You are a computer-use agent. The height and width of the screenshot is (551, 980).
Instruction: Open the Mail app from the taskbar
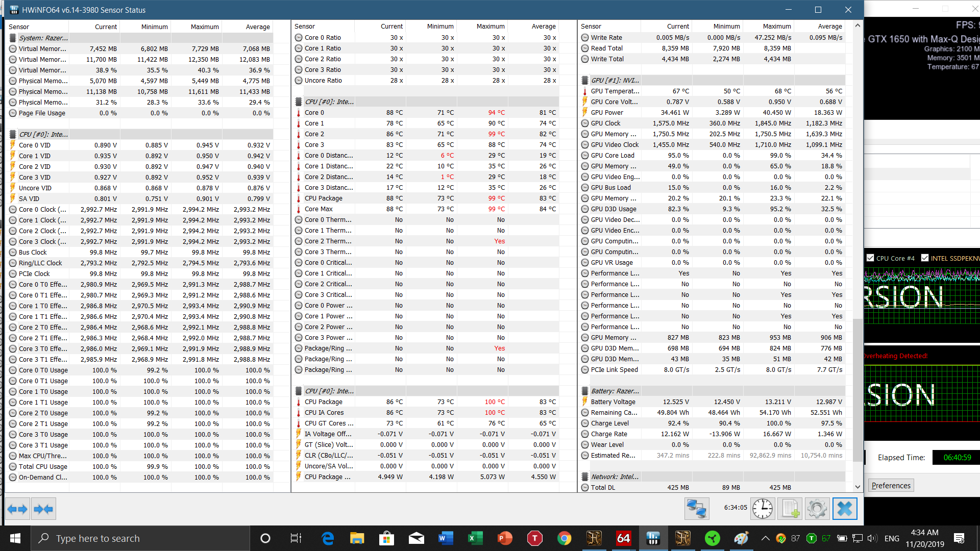coord(416,538)
